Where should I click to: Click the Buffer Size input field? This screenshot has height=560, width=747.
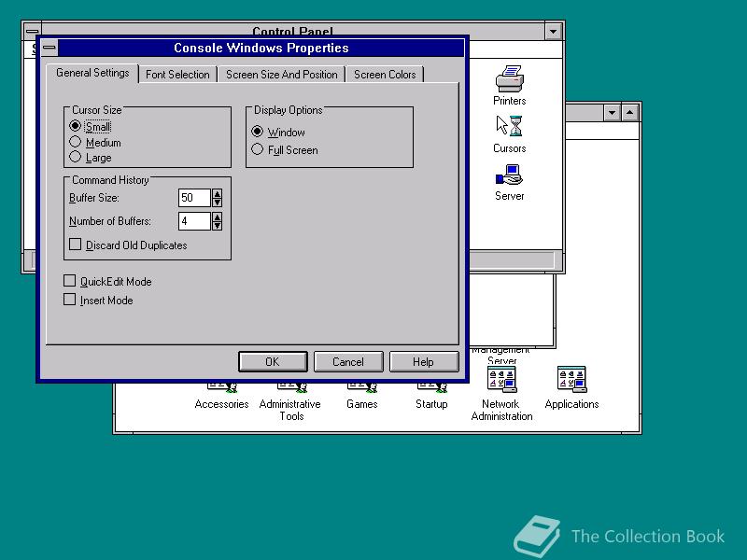point(194,198)
